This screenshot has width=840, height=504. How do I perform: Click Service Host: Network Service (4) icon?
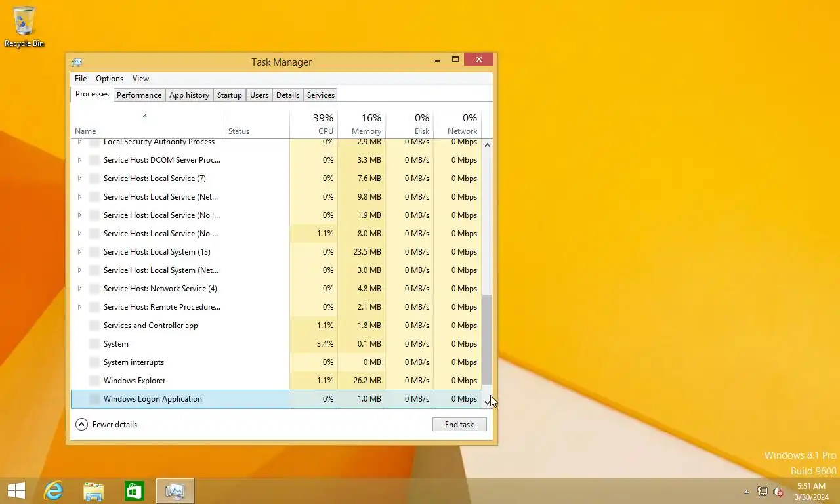click(94, 289)
